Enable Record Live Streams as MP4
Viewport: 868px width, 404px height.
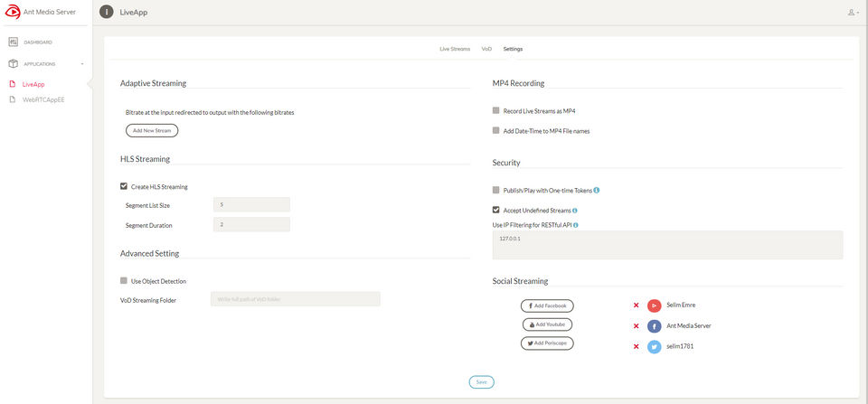click(495, 110)
